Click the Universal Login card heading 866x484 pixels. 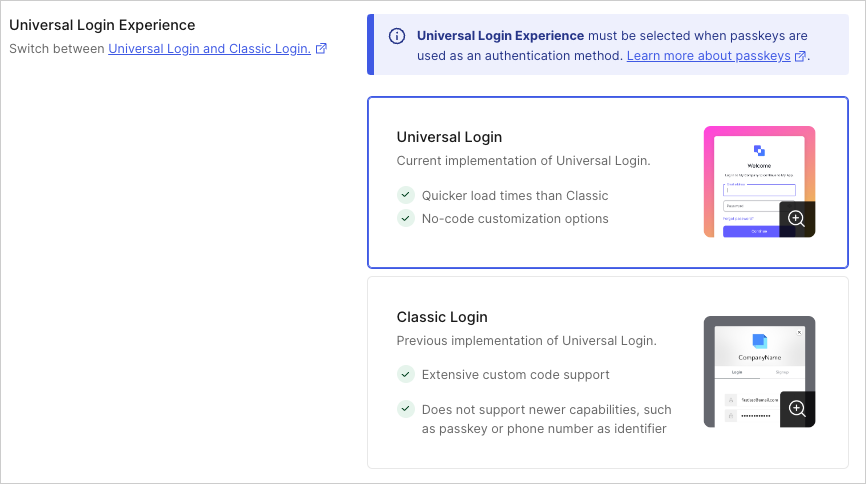[x=449, y=137]
